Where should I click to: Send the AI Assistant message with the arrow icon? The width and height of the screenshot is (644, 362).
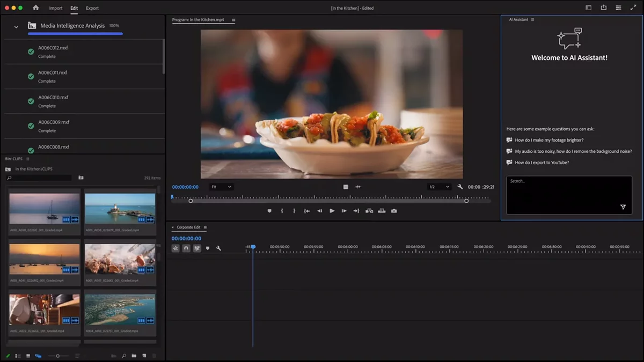[x=623, y=207]
